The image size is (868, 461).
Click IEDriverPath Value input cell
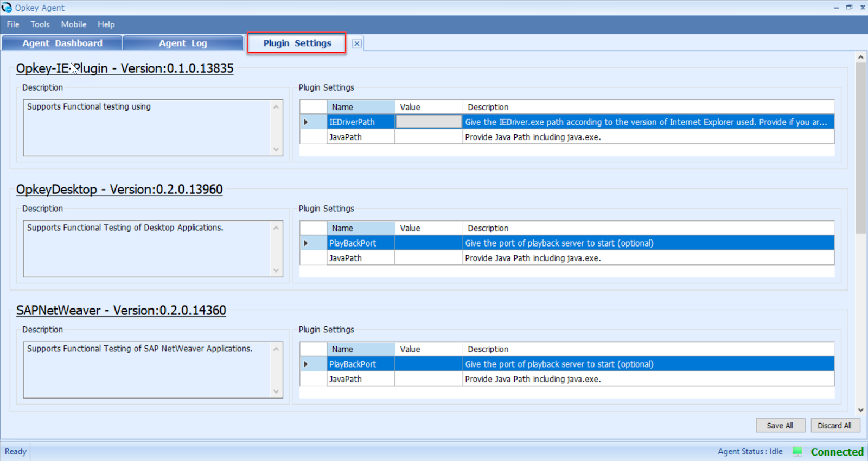429,122
